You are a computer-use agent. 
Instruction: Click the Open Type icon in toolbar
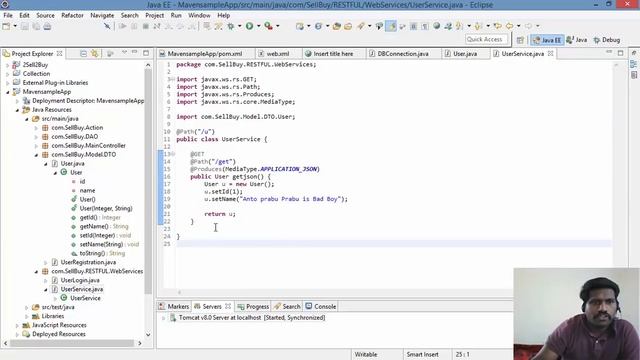tap(336, 26)
